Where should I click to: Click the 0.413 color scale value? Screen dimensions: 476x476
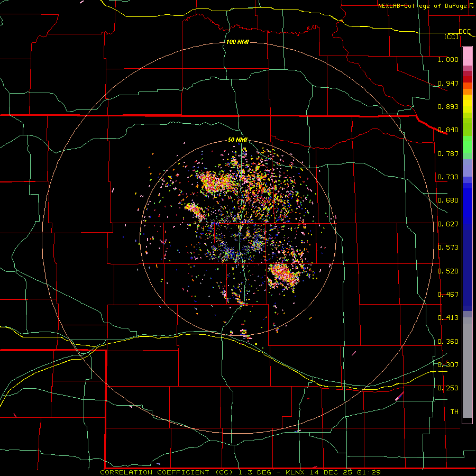click(x=448, y=318)
